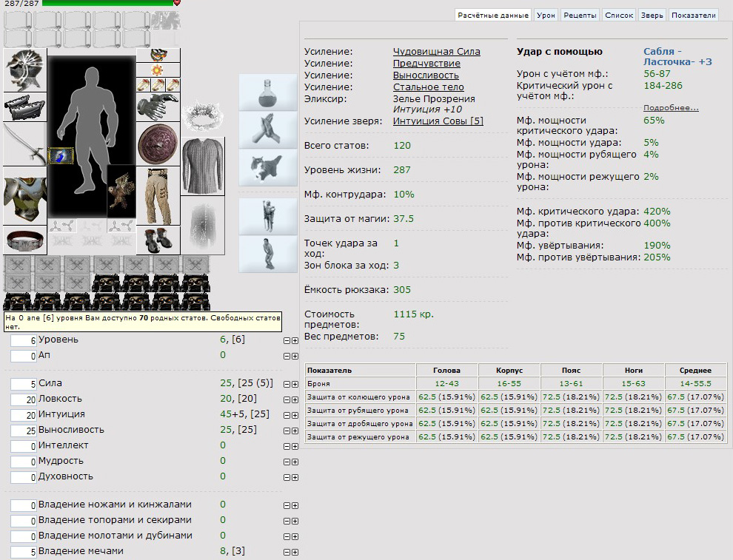Open the Предчувствие buff link
Screen dimensions: 733x560
pyautogui.click(x=426, y=63)
